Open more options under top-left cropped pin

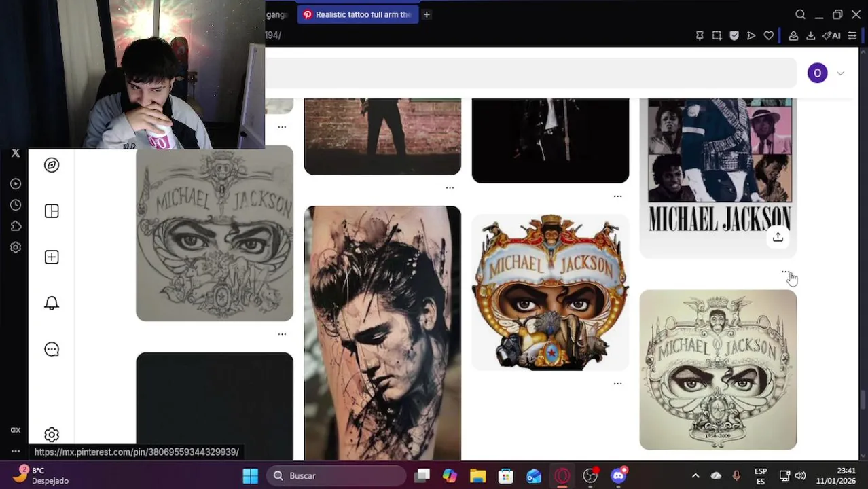(282, 126)
